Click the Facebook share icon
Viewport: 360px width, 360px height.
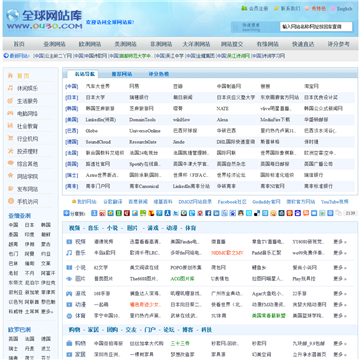[x=208, y=213]
